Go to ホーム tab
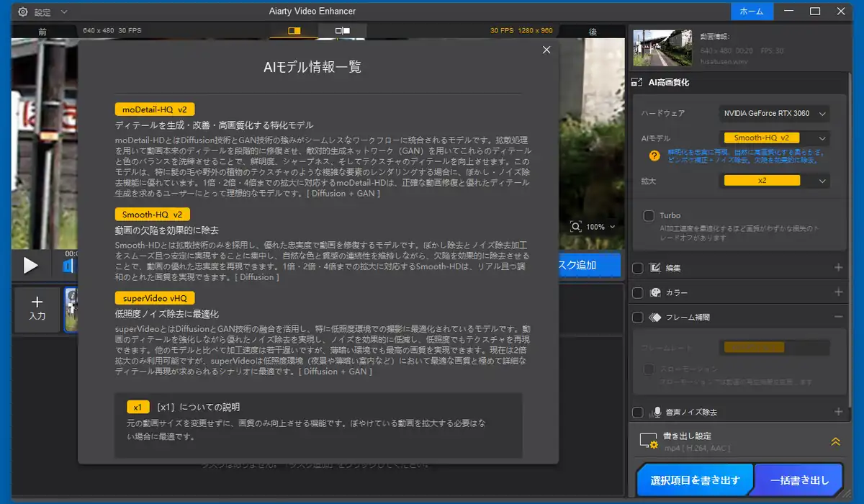Screen dimensions: 864x504 (x=752, y=12)
